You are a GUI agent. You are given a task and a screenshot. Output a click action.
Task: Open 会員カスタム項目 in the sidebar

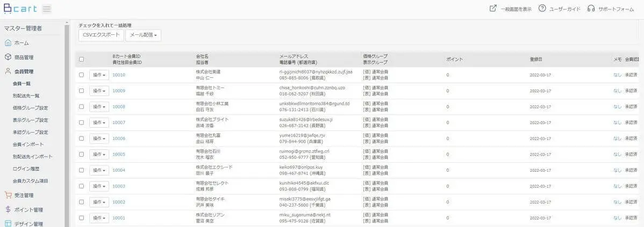point(31,181)
